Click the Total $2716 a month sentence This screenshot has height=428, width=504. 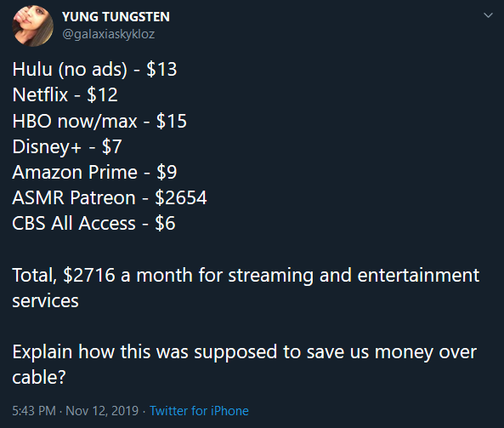tap(246, 288)
